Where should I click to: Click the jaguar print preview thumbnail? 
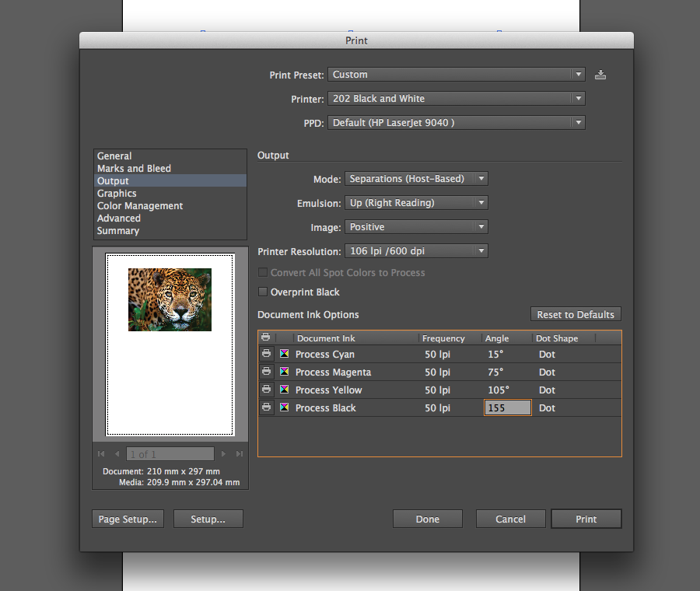pos(170,299)
